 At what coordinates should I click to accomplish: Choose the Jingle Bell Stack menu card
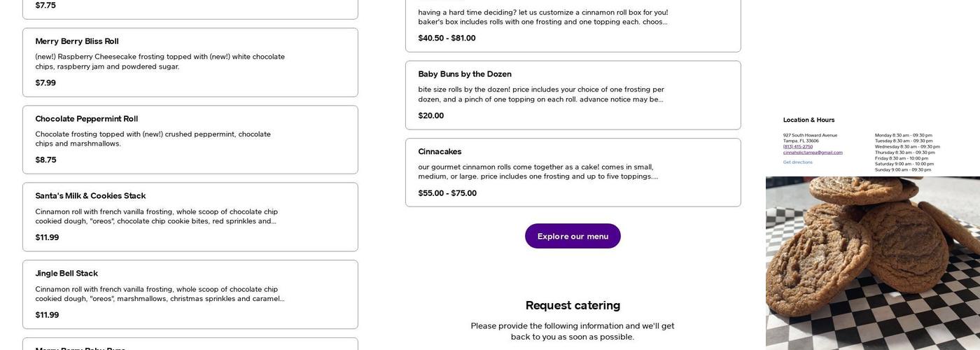click(x=190, y=294)
